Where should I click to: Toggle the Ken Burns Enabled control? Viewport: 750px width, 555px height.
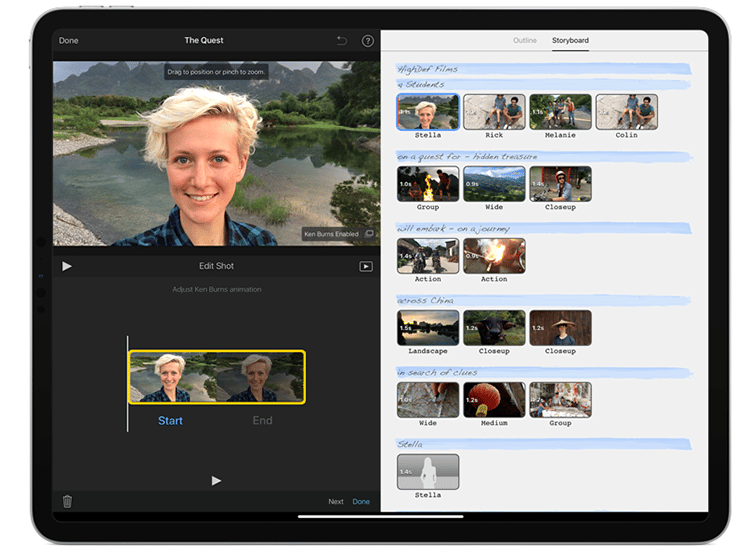coord(338,234)
